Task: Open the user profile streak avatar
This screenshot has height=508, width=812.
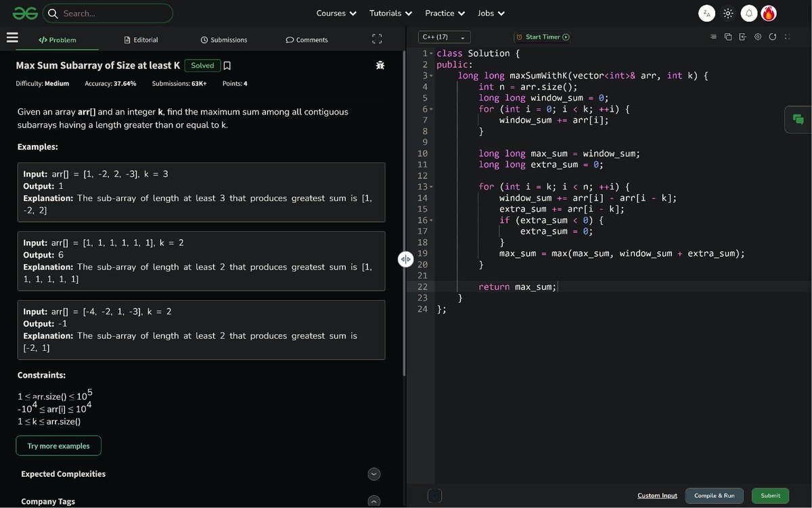Action: [x=769, y=13]
